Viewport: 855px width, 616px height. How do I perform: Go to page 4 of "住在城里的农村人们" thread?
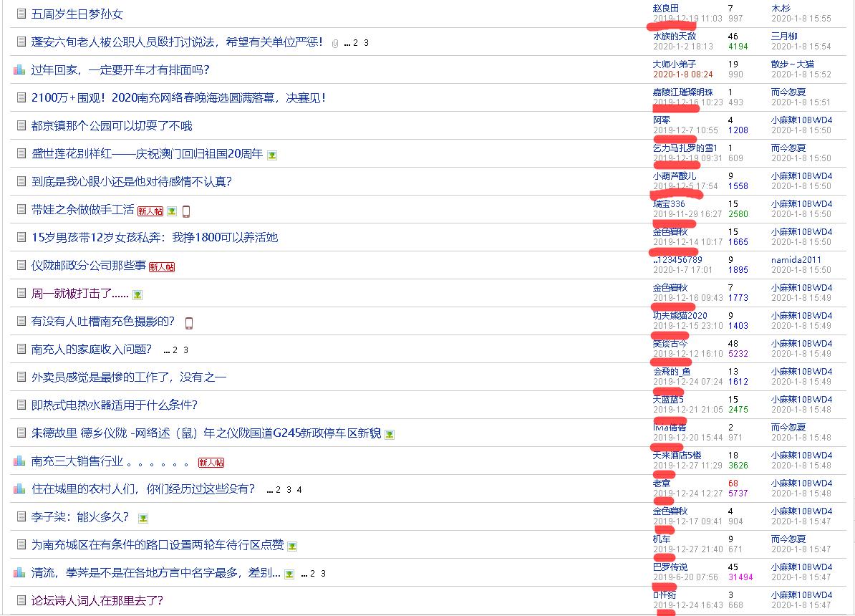299,491
